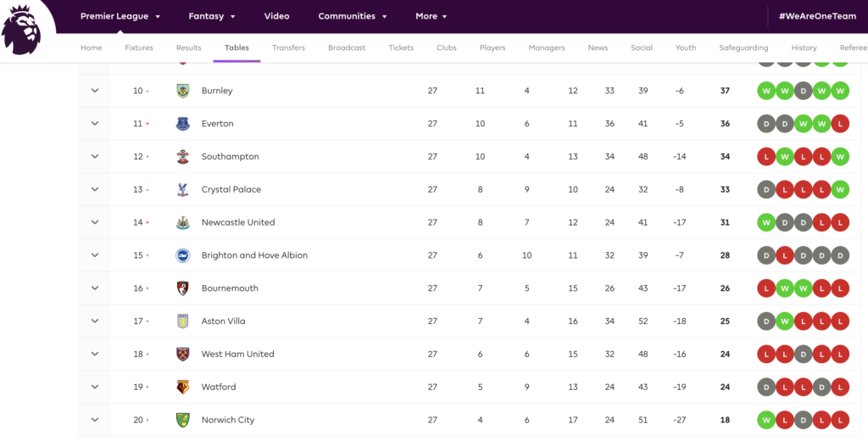Click Everton's most recent loss badge
The width and height of the screenshot is (868, 441).
pyautogui.click(x=840, y=124)
